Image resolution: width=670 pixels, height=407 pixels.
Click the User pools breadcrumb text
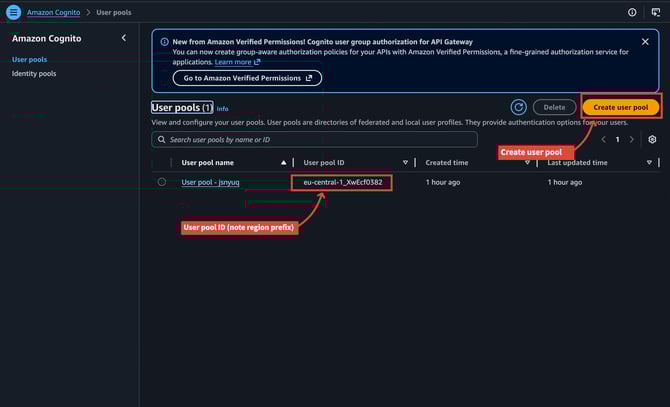point(114,12)
